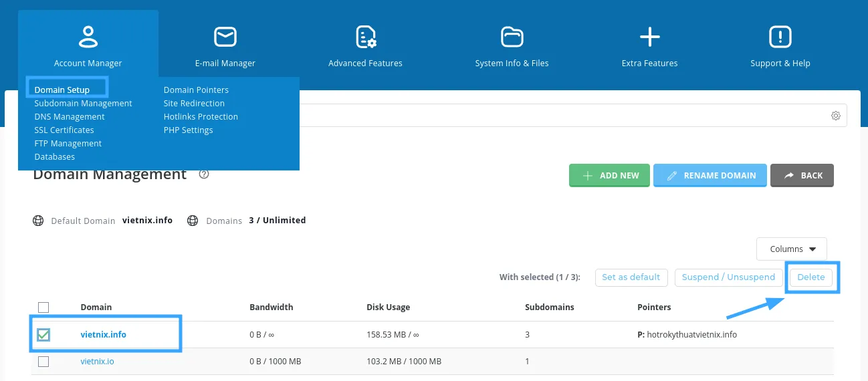Open Site Redirection menu entry

[194, 103]
